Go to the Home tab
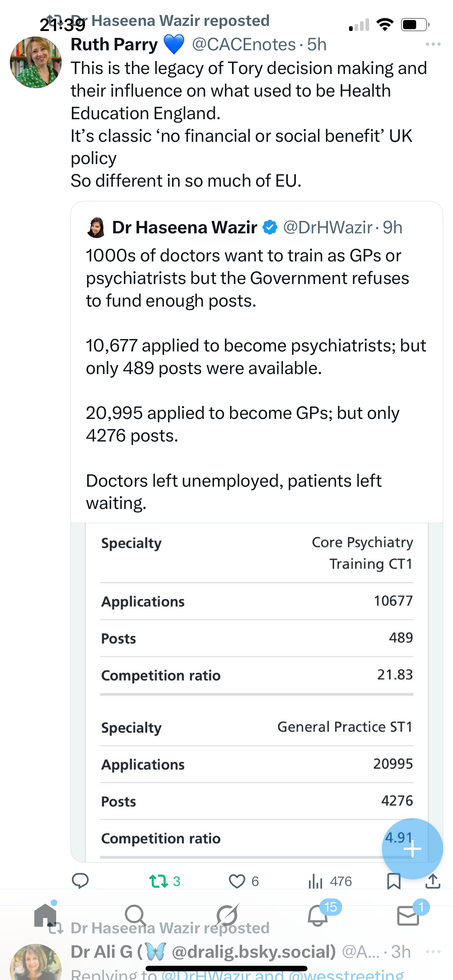453x980 pixels. click(45, 916)
